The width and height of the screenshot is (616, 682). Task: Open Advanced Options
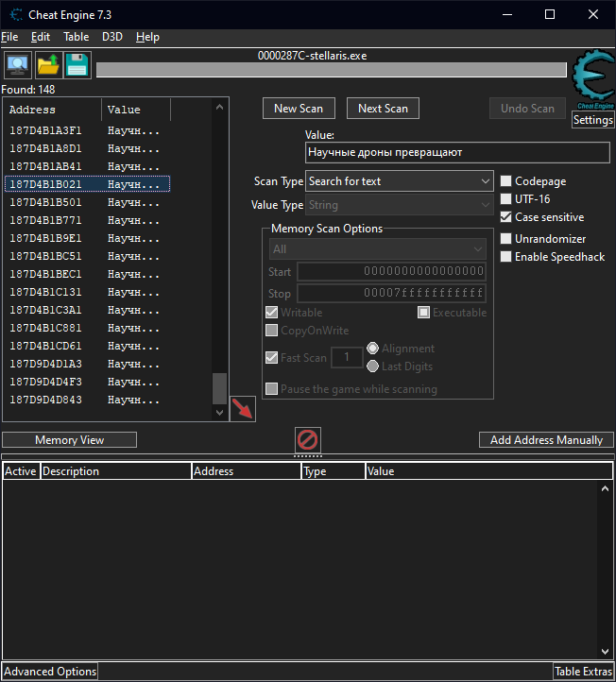click(50, 672)
